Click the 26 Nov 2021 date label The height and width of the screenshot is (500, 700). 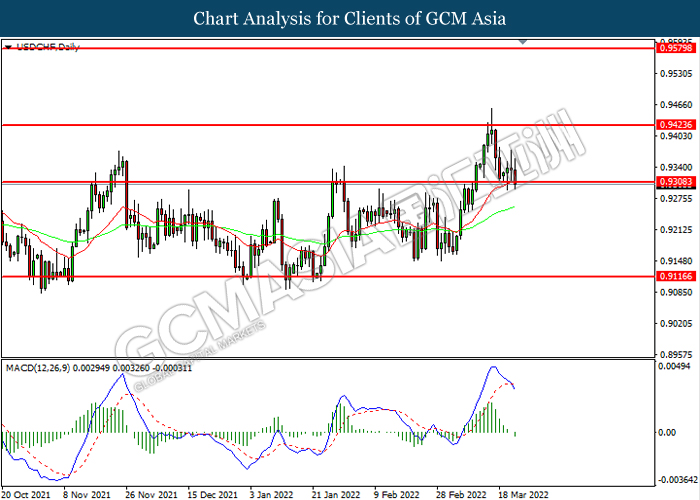click(x=150, y=495)
